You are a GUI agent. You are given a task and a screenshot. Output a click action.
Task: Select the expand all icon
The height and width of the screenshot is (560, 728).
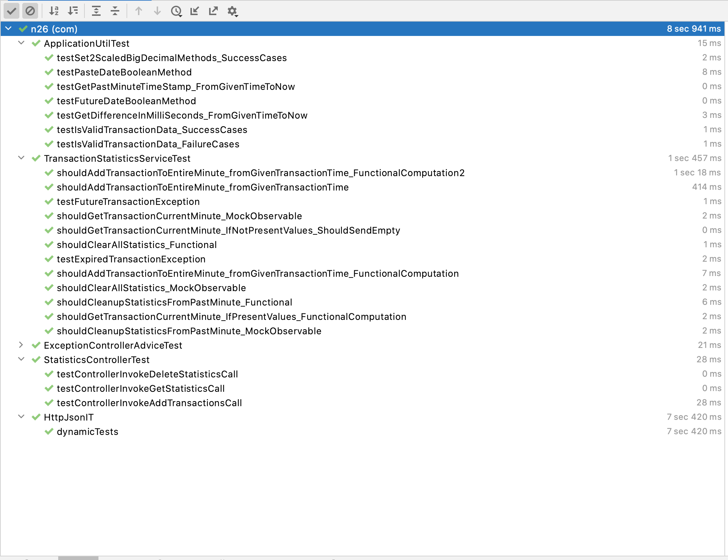pyautogui.click(x=95, y=10)
